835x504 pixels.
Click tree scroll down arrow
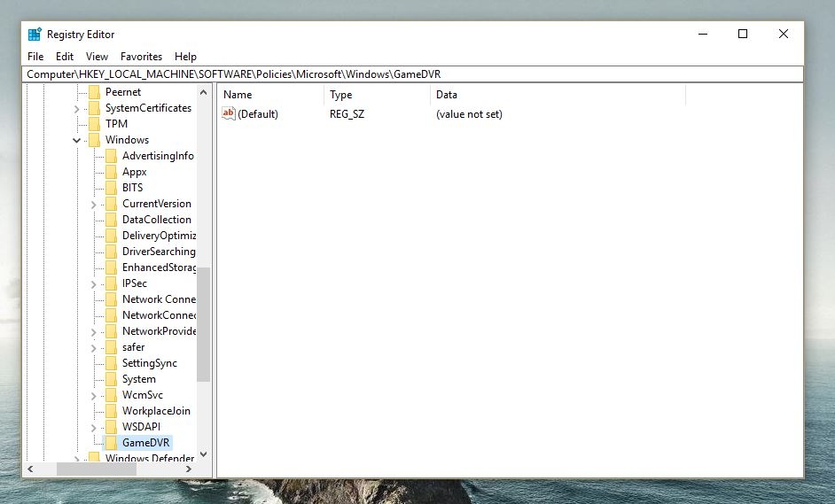point(203,454)
